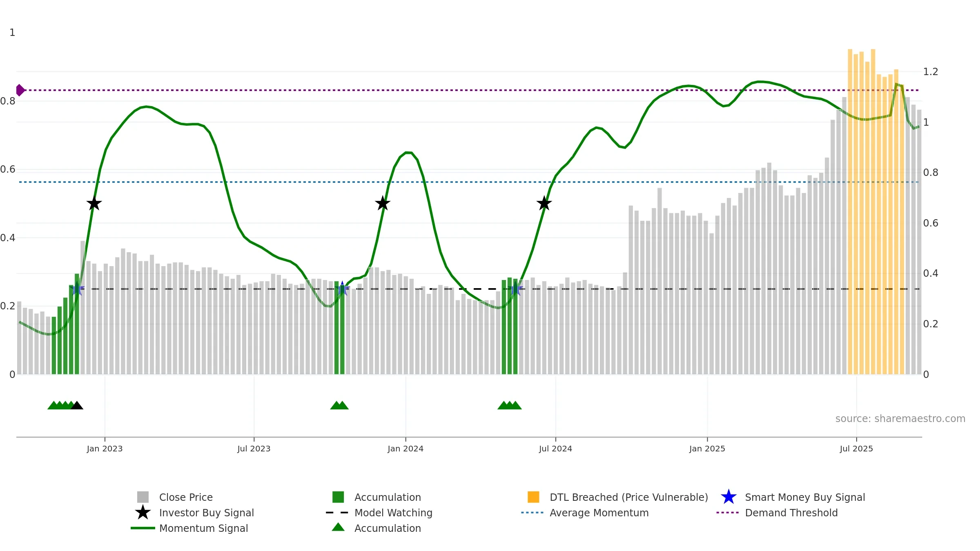Click the Investor Buy Signal legend label
Screen dimensions: 980x551
(x=207, y=513)
